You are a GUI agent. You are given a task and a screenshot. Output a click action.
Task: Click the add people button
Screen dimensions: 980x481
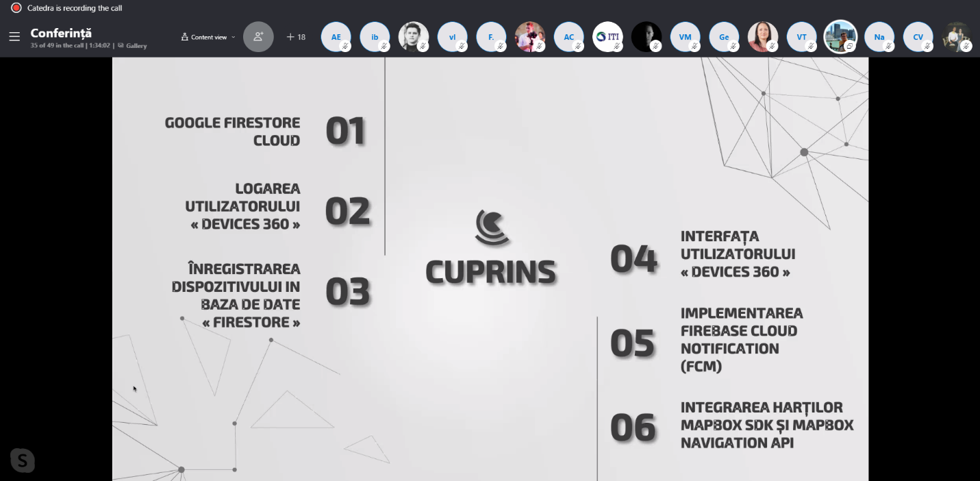click(258, 37)
